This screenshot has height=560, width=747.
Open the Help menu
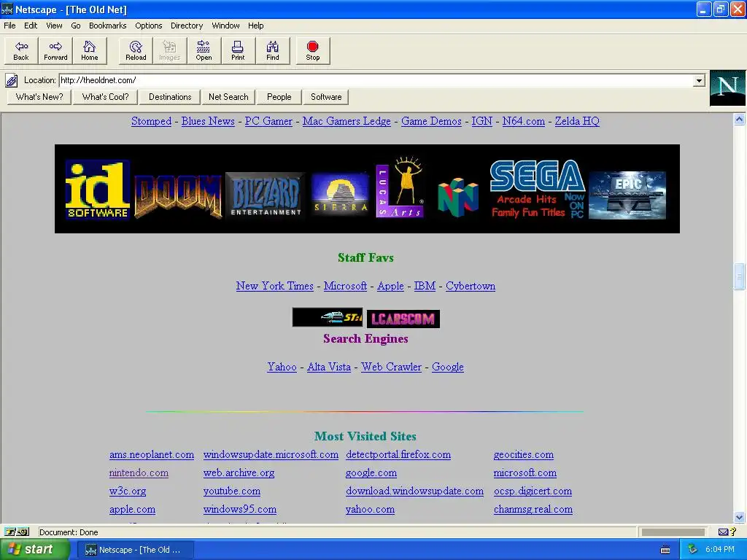click(255, 26)
